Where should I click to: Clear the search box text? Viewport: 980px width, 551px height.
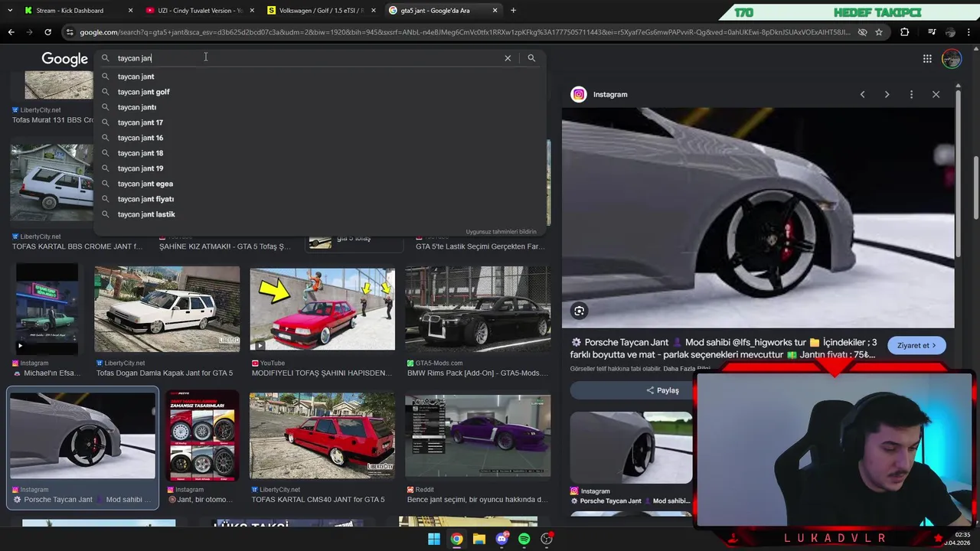(x=508, y=58)
